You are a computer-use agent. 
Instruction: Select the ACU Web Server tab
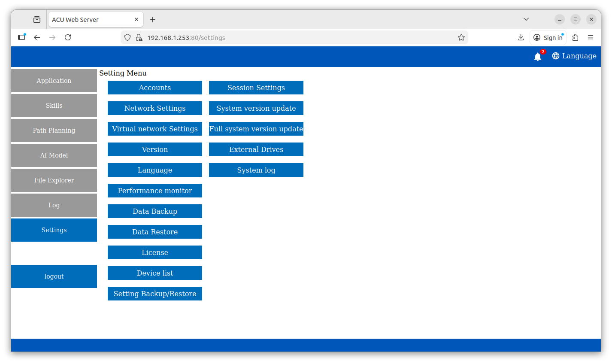click(x=95, y=19)
